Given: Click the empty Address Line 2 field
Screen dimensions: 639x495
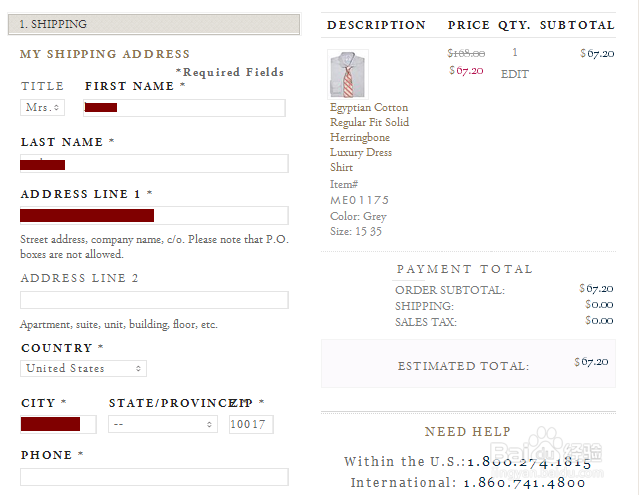Looking at the screenshot, I should click(x=154, y=300).
